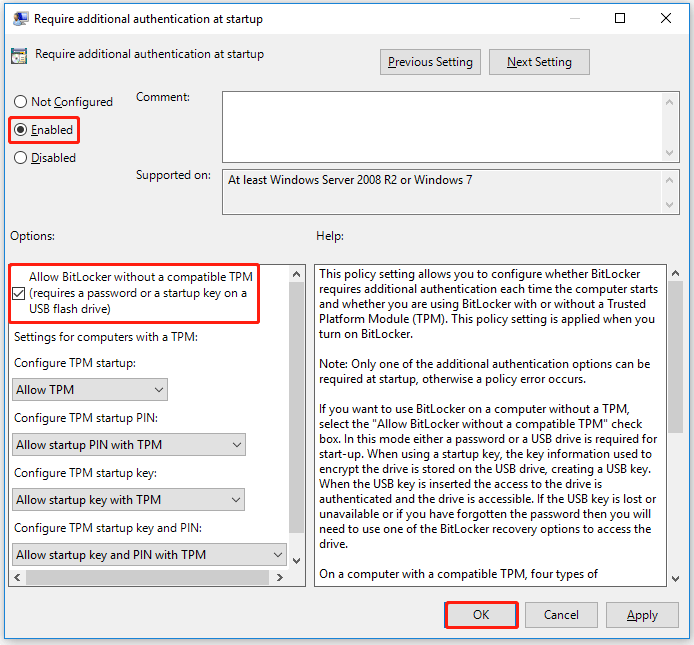Screen dimensions: 694x645
Task: Open the Configure TPM startup dropdown
Action: point(90,389)
